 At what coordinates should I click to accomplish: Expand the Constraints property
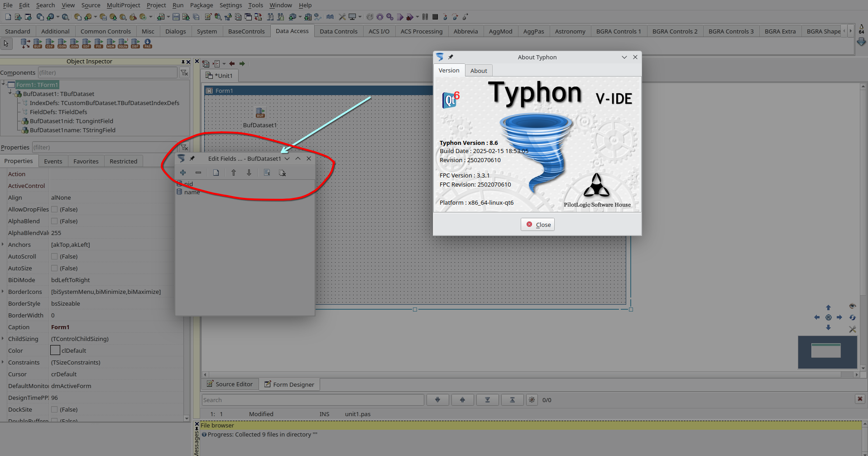tap(3, 362)
